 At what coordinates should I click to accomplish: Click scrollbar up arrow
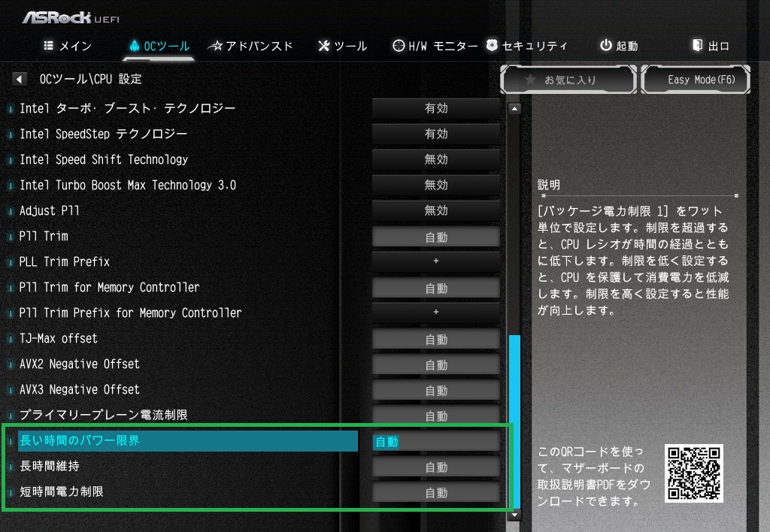pos(514,108)
